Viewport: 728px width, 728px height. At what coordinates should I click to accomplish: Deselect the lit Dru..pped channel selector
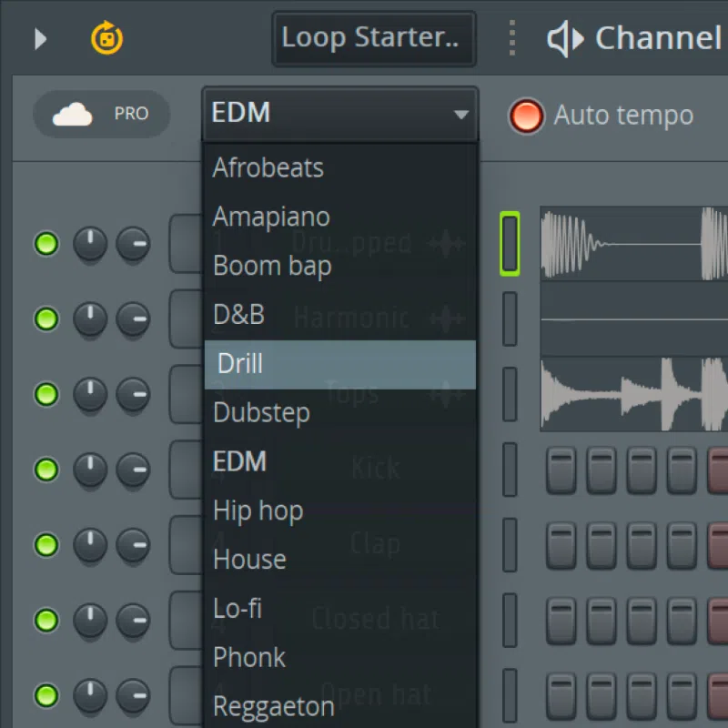[510, 244]
